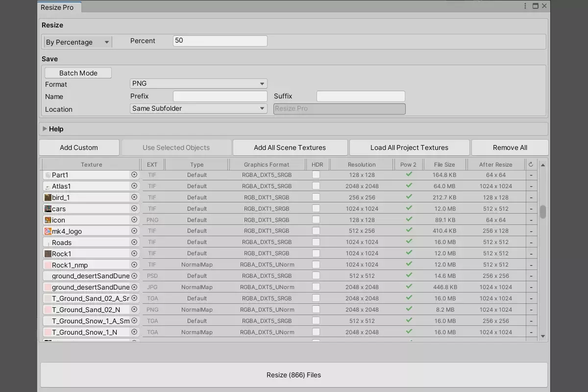Expand the Help section
Screen dimensions: 588x392
point(45,129)
